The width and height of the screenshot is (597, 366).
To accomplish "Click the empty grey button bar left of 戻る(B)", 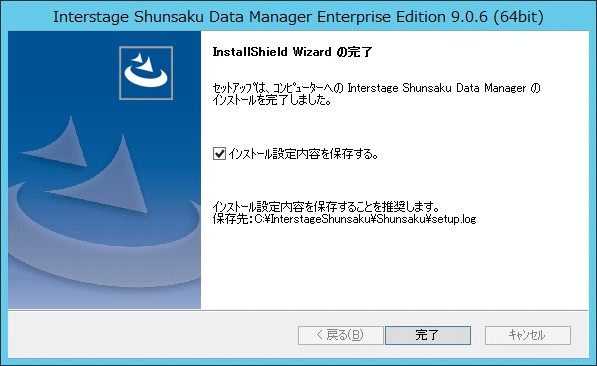I will coord(152,335).
